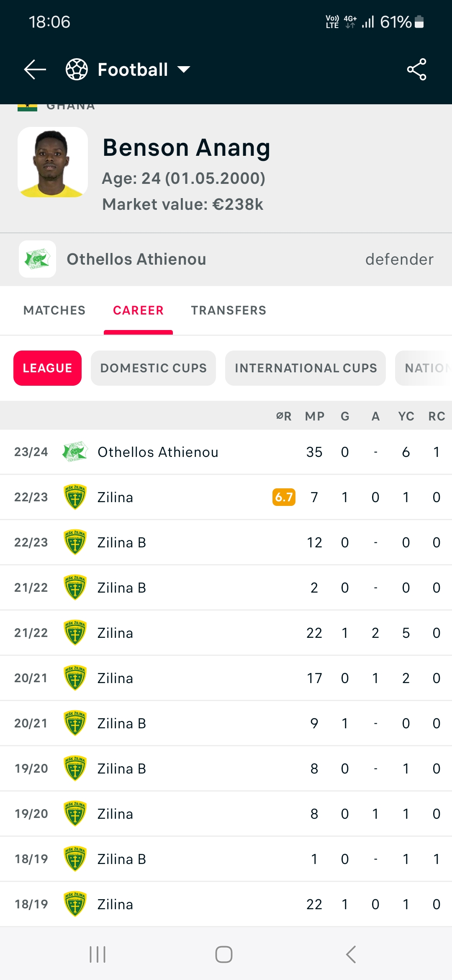Switch to the Transfers tab
Image resolution: width=452 pixels, height=980 pixels.
pos(229,310)
